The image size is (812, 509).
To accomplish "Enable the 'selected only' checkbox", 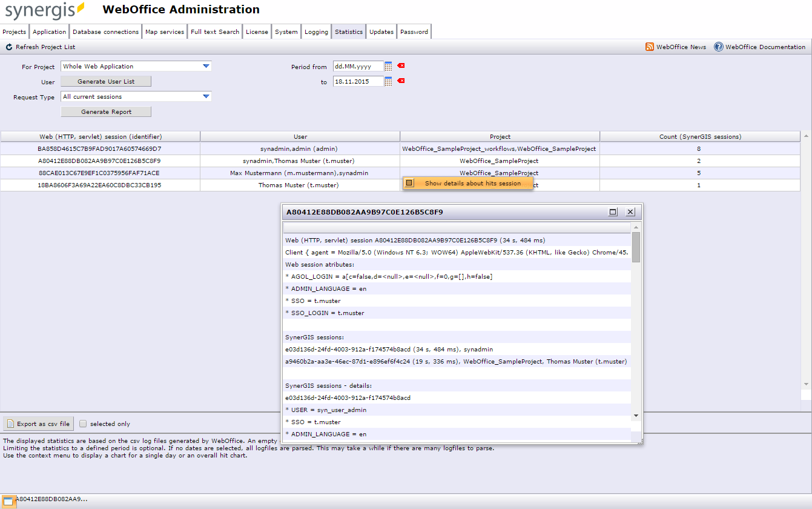I will [x=83, y=423].
